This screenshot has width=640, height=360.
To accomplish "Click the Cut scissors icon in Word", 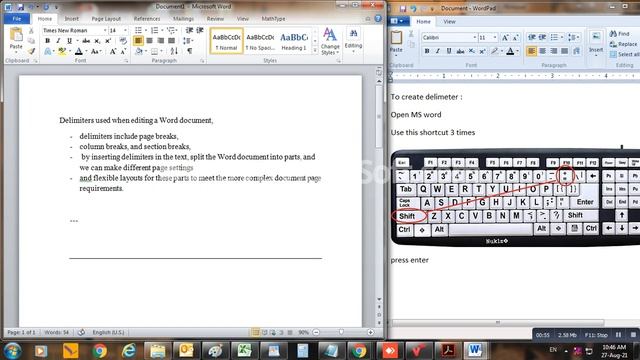I will (x=31, y=31).
